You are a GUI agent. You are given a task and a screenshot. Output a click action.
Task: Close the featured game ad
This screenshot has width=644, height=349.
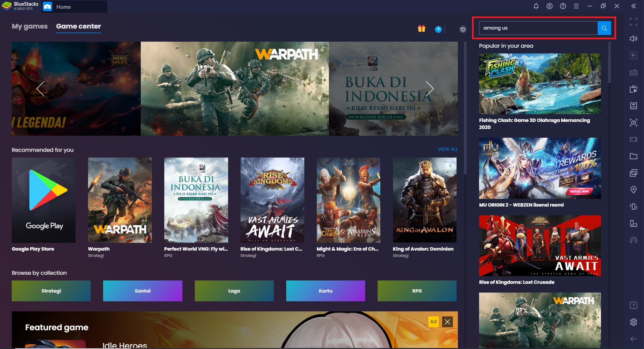click(x=447, y=322)
